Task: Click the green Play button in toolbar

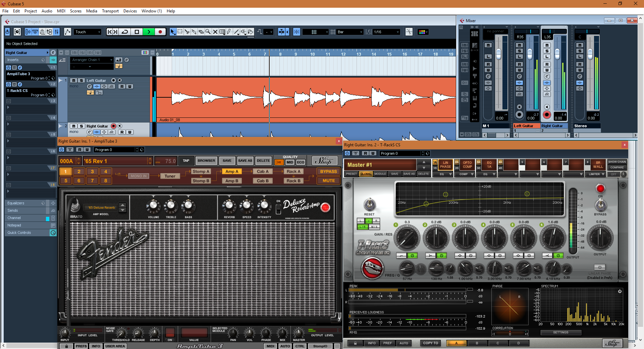Action: [x=149, y=32]
